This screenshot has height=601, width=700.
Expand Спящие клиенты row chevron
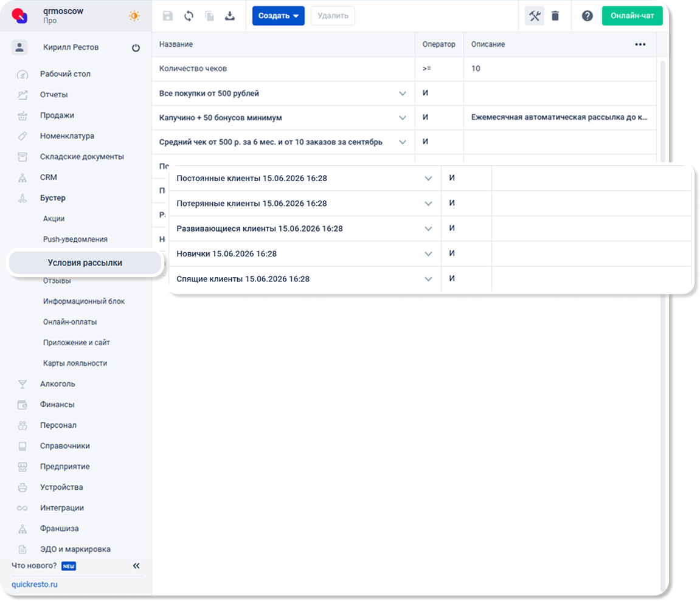click(428, 279)
